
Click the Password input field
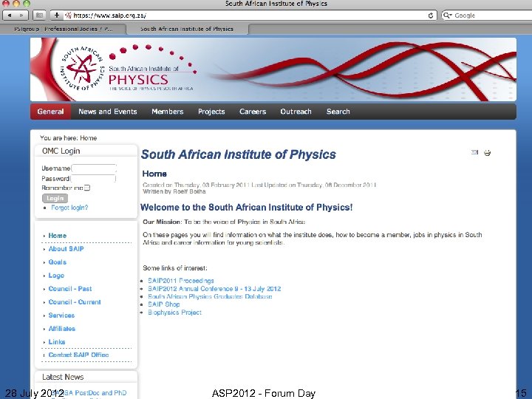(93, 179)
